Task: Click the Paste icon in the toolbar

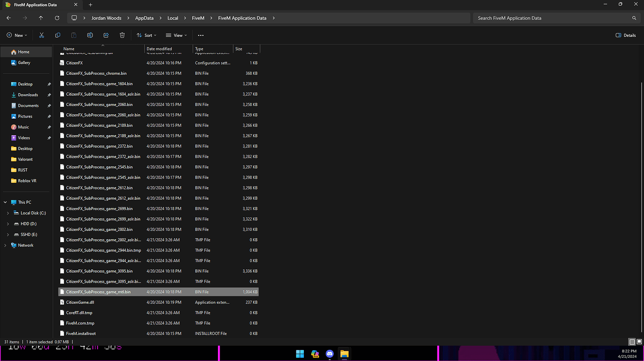Action: pyautogui.click(x=73, y=35)
